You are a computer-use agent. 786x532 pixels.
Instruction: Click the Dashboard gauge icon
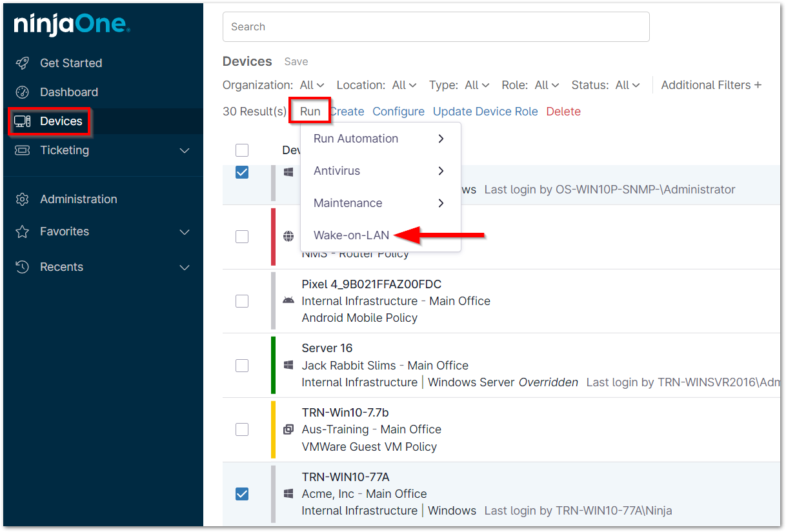click(x=23, y=92)
